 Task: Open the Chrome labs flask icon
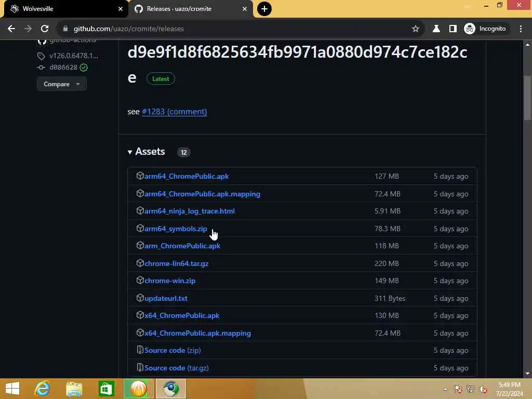click(x=436, y=29)
